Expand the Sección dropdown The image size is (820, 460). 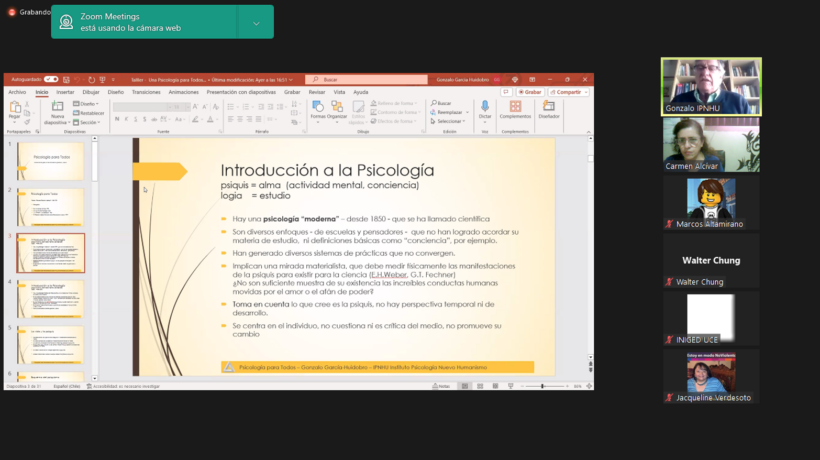(x=89, y=122)
